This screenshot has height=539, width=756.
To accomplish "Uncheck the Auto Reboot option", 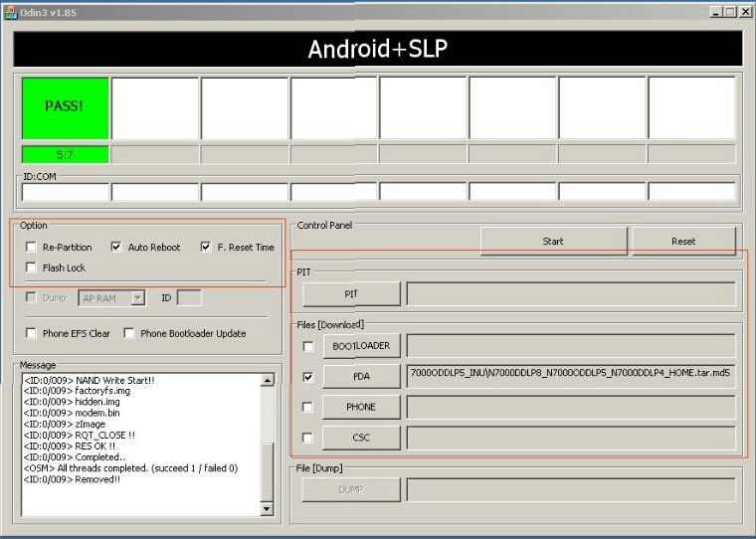I will (116, 247).
